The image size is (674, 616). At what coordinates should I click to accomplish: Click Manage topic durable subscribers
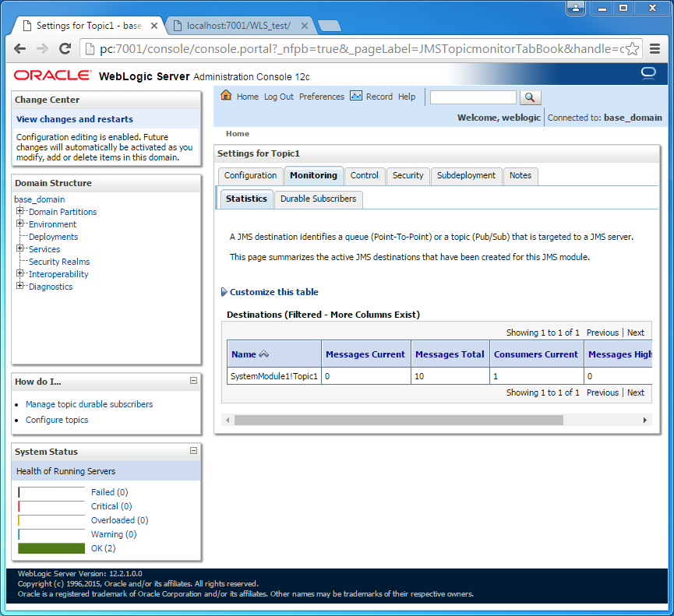click(90, 404)
